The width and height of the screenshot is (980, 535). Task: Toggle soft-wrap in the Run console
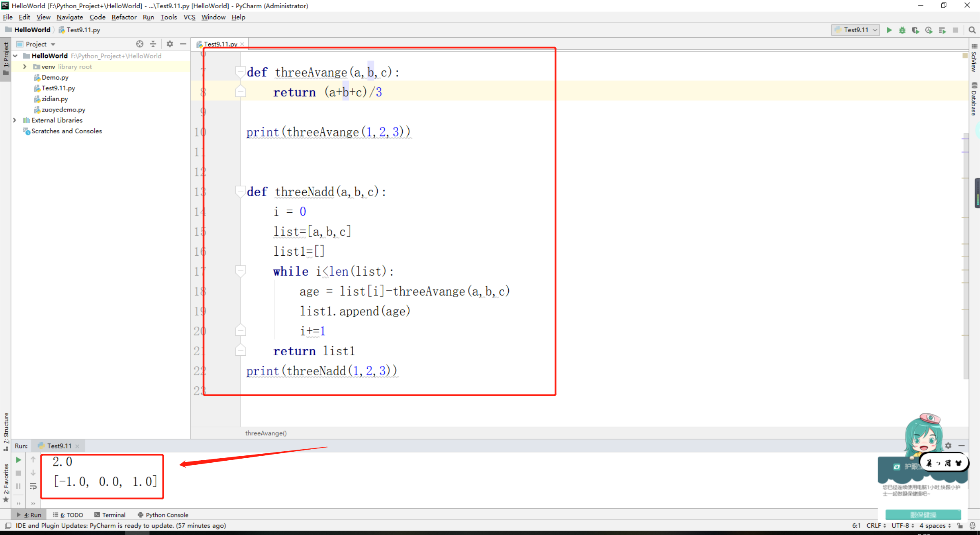click(x=33, y=486)
